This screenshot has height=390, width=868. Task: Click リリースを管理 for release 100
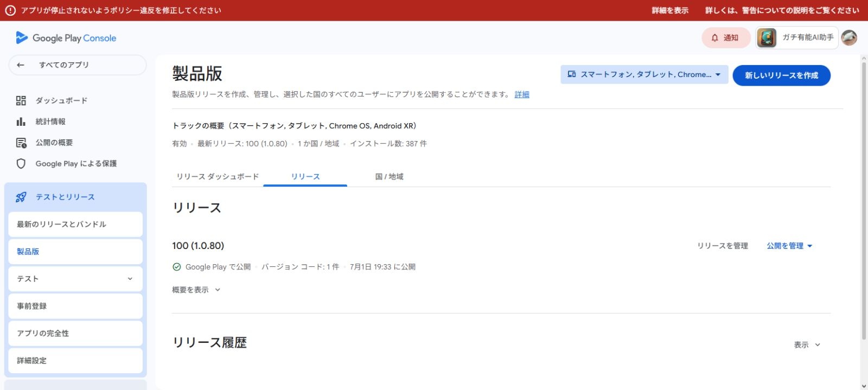point(723,246)
